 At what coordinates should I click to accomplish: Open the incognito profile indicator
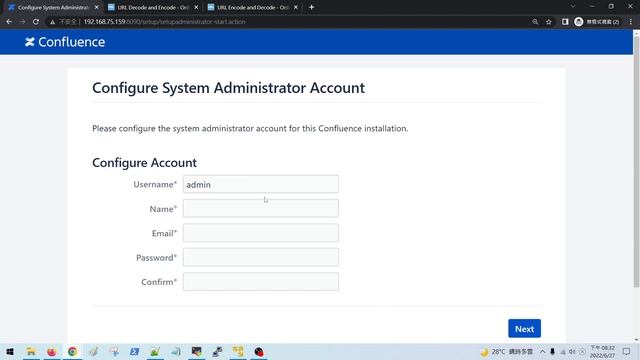click(x=597, y=22)
